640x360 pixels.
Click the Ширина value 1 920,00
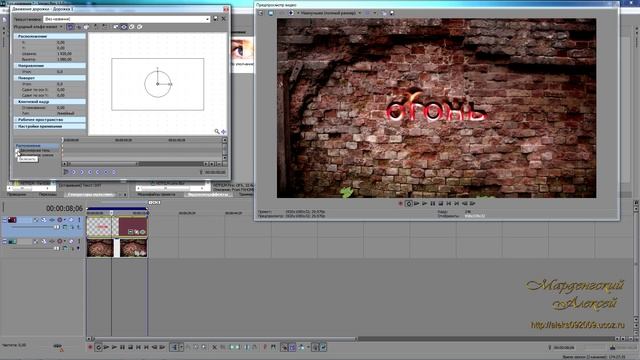coord(64,53)
